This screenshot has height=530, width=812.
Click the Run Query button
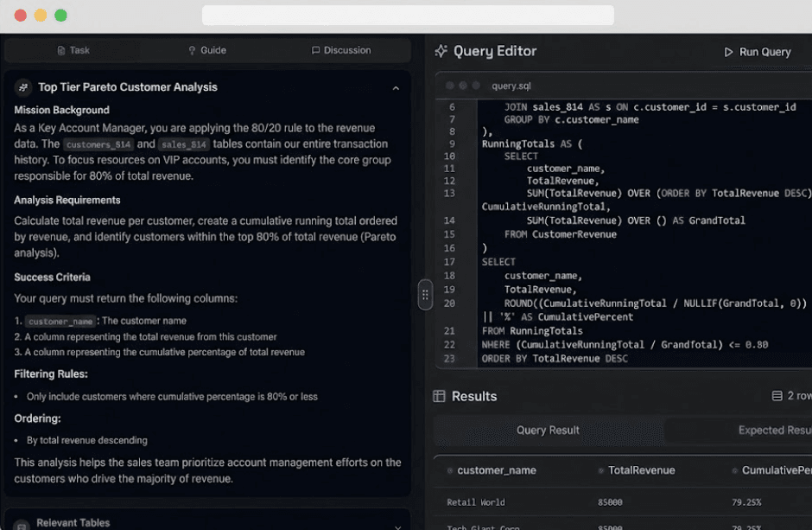click(x=758, y=51)
